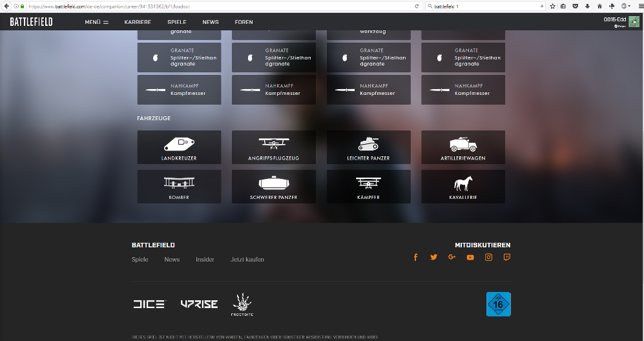Go to browser home page icon

[599, 6]
